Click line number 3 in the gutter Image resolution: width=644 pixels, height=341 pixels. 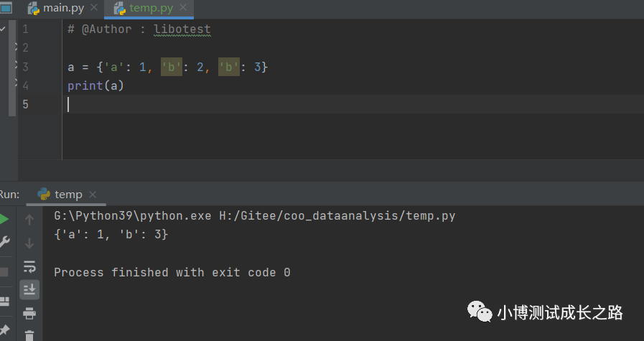25,67
